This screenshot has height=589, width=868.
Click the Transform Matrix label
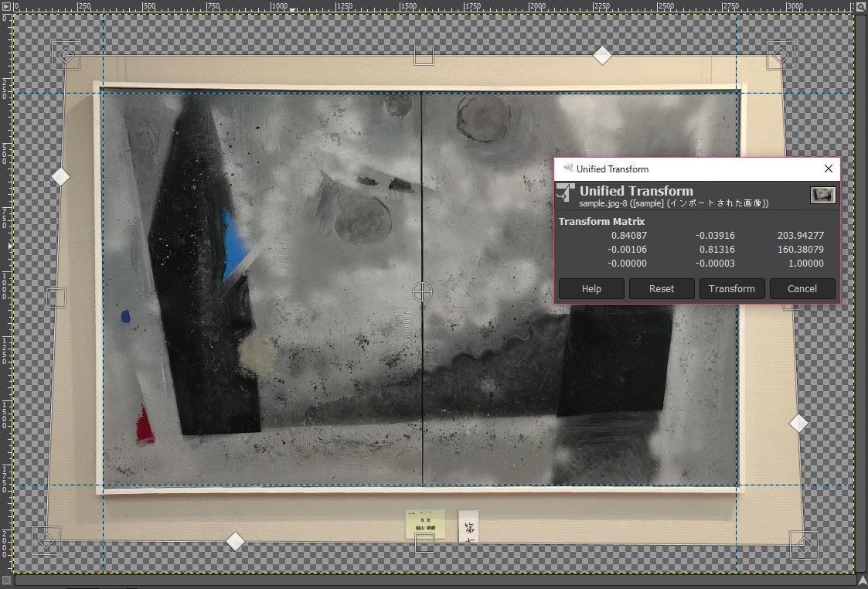pyautogui.click(x=602, y=221)
